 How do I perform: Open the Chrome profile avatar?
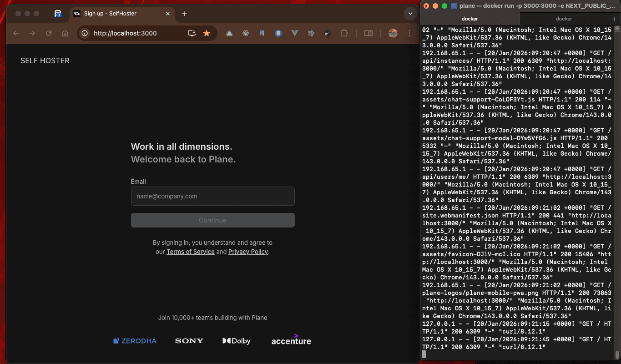pyautogui.click(x=393, y=33)
